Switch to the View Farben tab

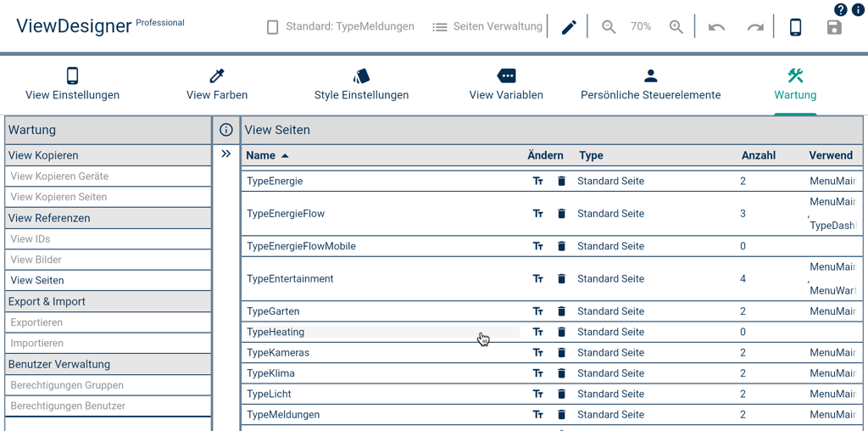pos(217,84)
